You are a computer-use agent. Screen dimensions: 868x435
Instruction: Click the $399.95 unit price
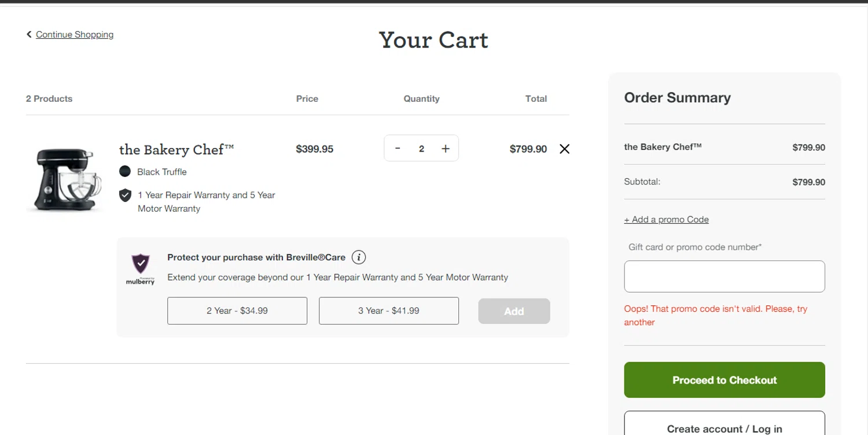[315, 149]
